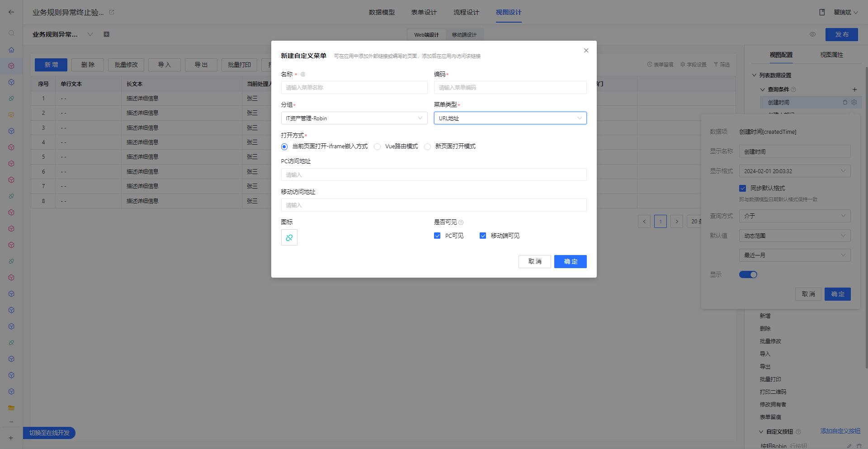Click the search icon in the left sidebar
Screen dimensions: 868x449
click(11, 33)
